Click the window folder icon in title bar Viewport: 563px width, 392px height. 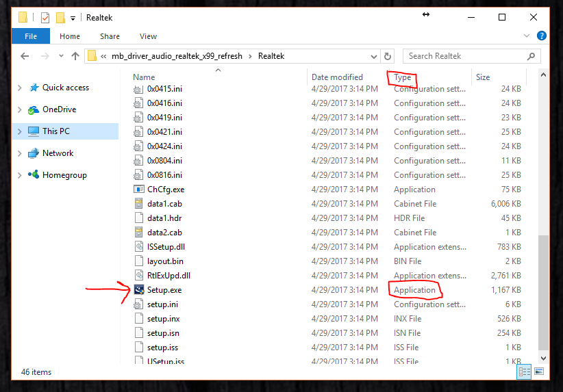click(23, 17)
